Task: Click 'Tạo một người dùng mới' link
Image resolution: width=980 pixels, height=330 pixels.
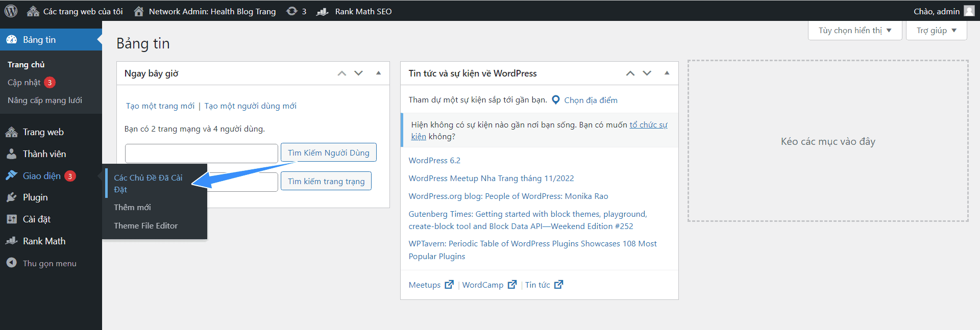Action: click(x=250, y=106)
